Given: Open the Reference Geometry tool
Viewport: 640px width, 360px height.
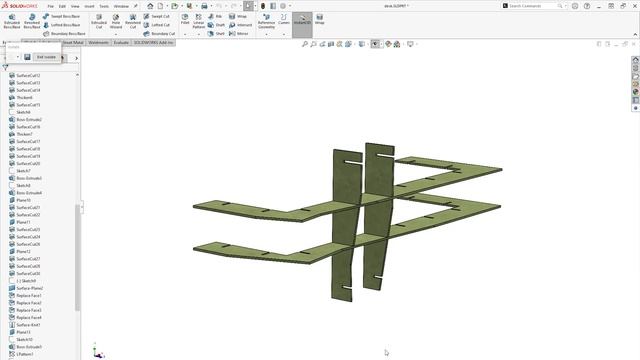Looking at the screenshot, I should (266, 21).
